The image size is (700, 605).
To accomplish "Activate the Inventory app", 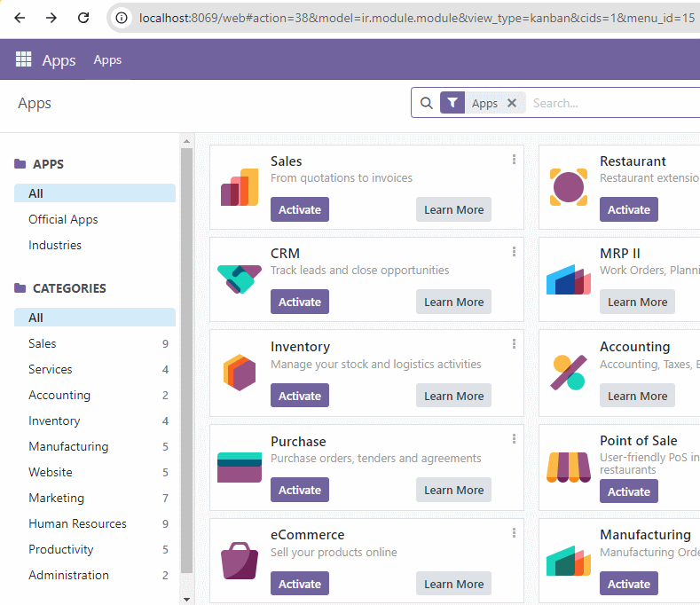I will pos(300,396).
